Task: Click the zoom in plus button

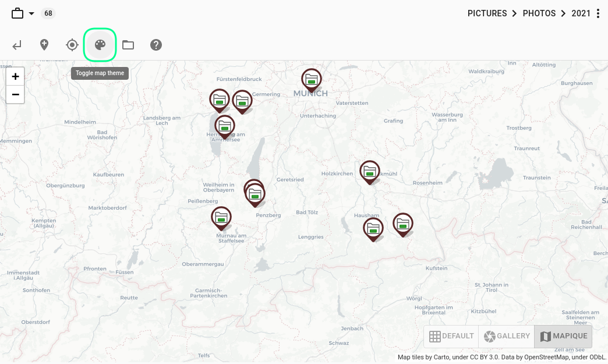Action: 15,76
